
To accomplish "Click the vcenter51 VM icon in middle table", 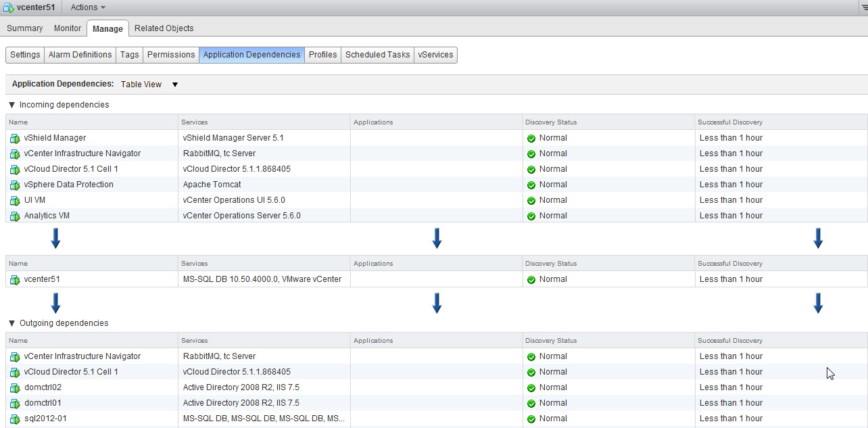I will pyautogui.click(x=15, y=280).
